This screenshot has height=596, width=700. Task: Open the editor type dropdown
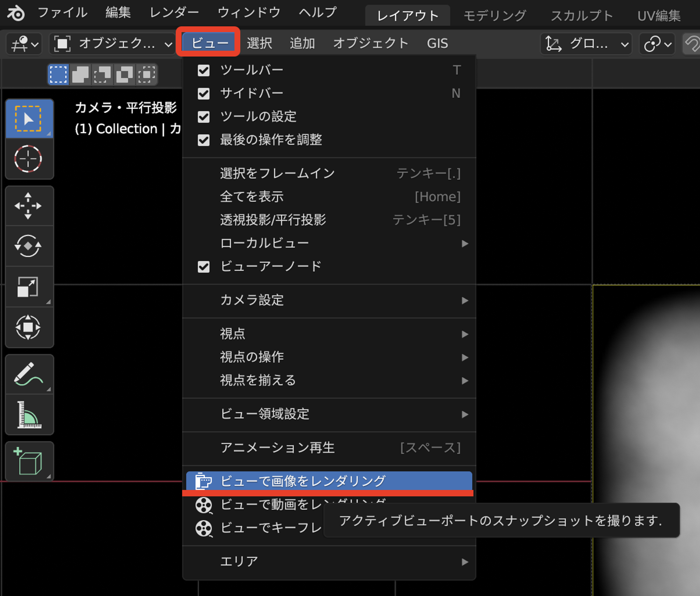(x=24, y=44)
